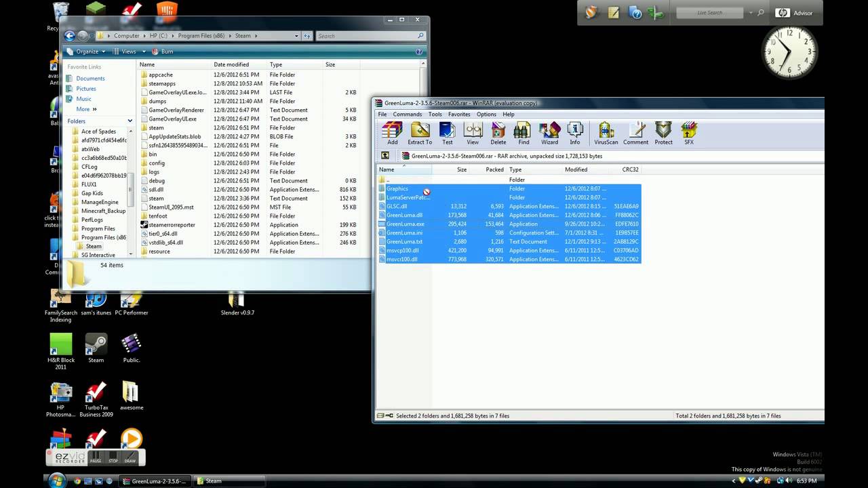The width and height of the screenshot is (868, 488).
Task: Click the Protect archive icon
Action: coord(663,133)
